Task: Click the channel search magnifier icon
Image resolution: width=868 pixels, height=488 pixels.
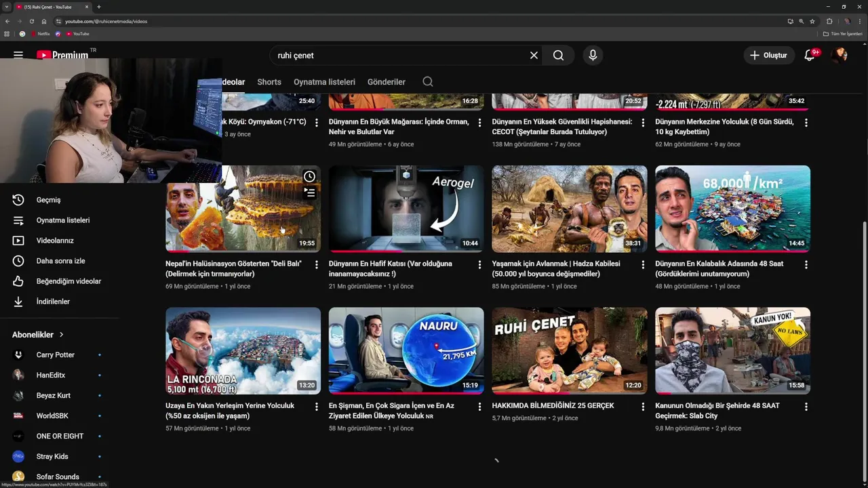Action: [428, 82]
